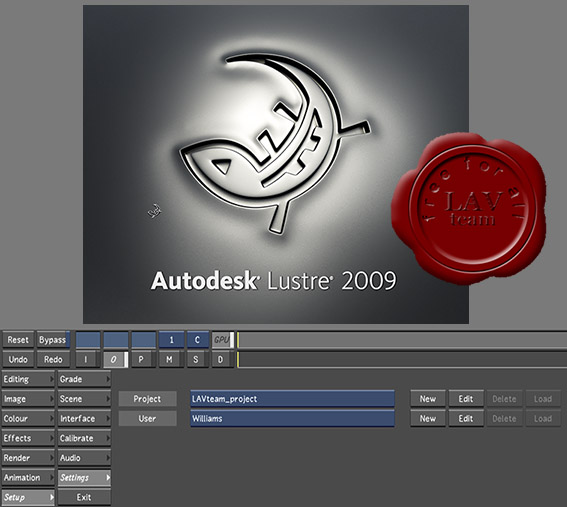Image resolution: width=567 pixels, height=507 pixels.
Task: Toggle GPU mode
Action: [x=222, y=340]
